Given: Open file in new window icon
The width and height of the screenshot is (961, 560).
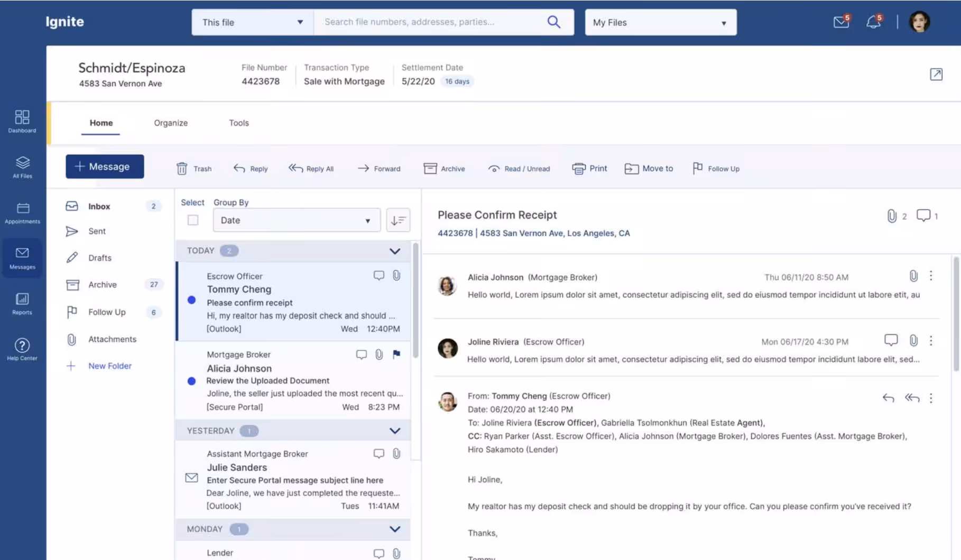Looking at the screenshot, I should tap(936, 74).
